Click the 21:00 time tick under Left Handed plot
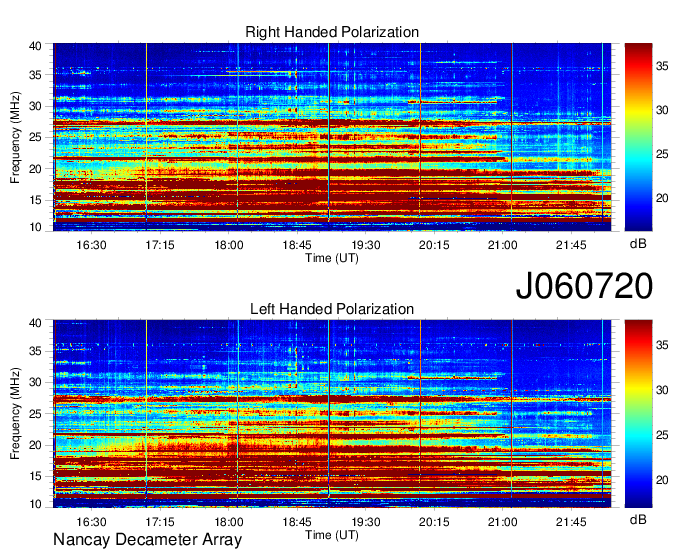 click(503, 522)
